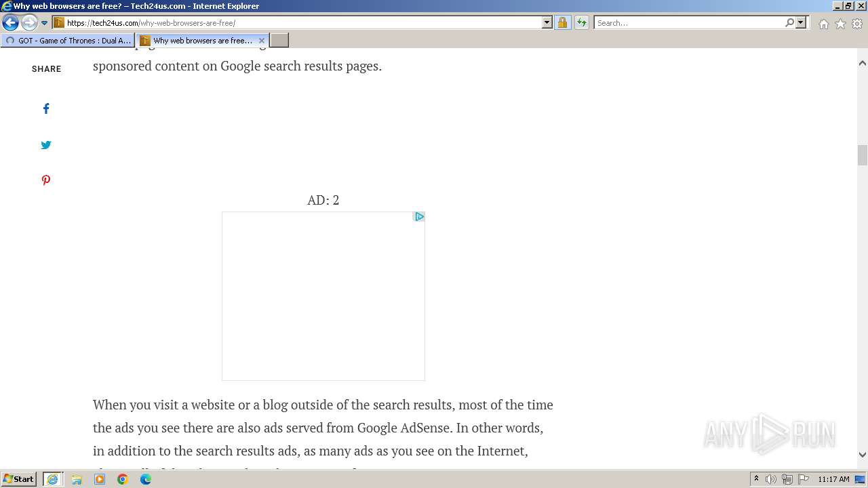Go forward with the Forward arrow button
868x488 pixels.
coord(28,22)
